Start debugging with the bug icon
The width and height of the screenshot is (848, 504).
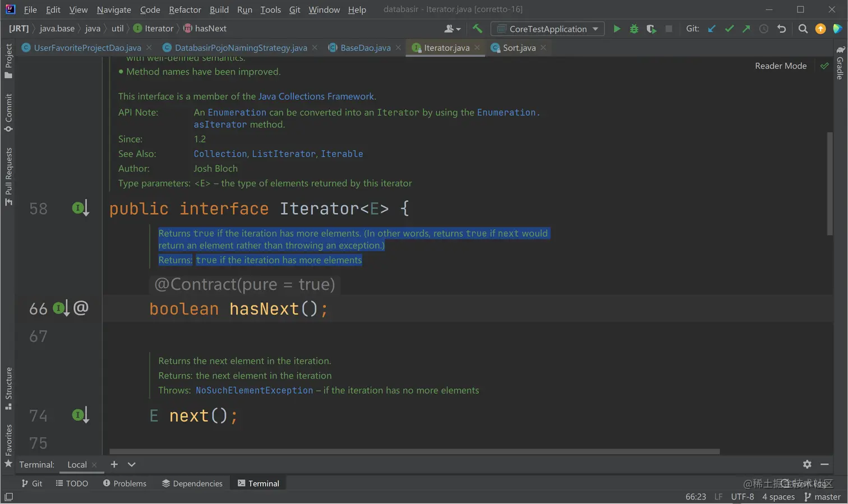click(x=634, y=29)
